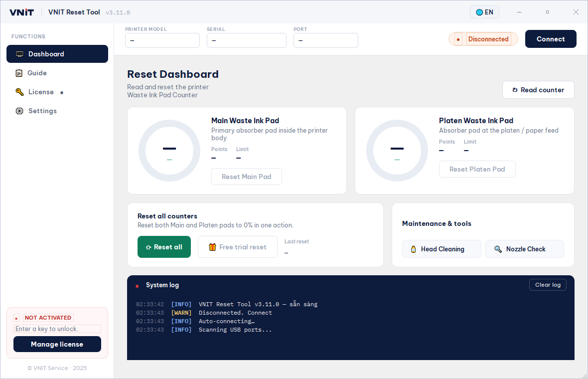Screen dimensions: 588x379
Task: Click the window resize grip corner
Action: pyautogui.click(x=584, y=376)
